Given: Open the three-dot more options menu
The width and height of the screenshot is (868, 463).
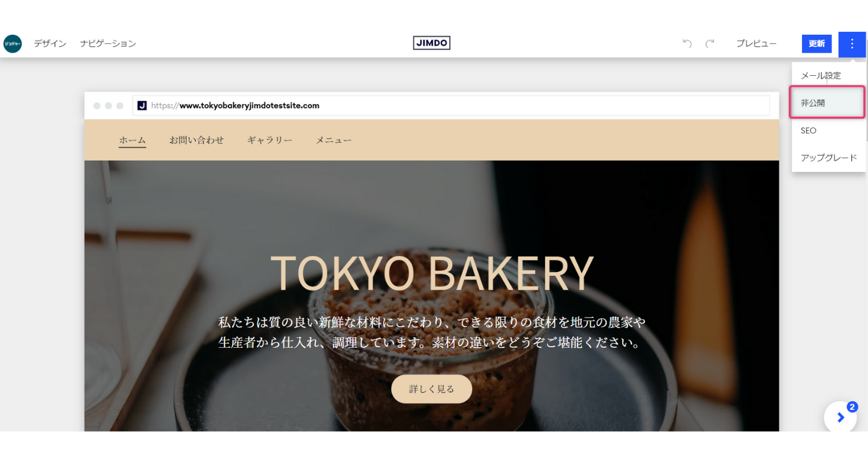Looking at the screenshot, I should click(852, 43).
